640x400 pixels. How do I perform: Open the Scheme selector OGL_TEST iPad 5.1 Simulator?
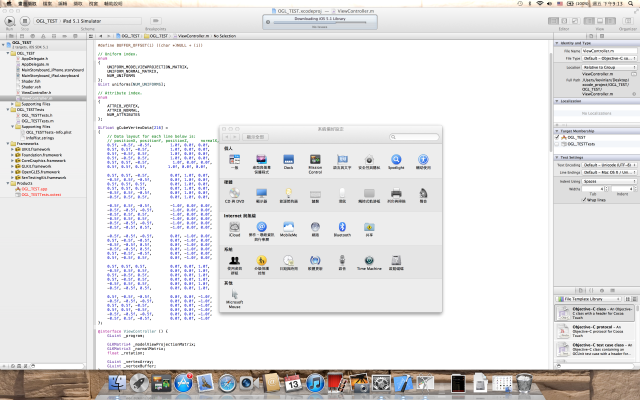click(87, 21)
